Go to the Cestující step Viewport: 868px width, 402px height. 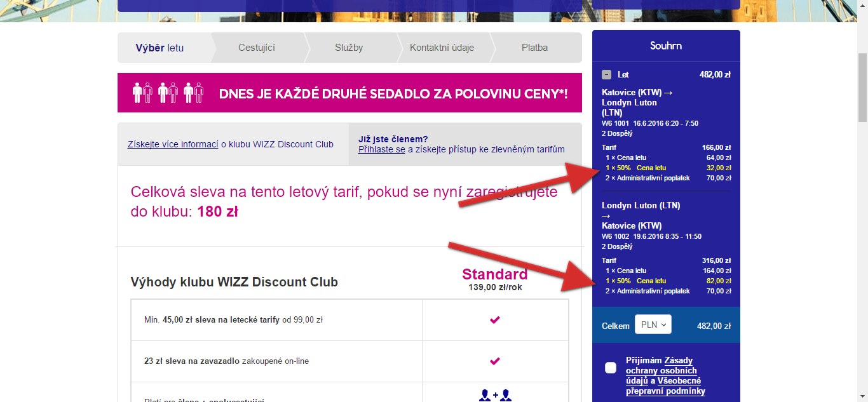257,48
